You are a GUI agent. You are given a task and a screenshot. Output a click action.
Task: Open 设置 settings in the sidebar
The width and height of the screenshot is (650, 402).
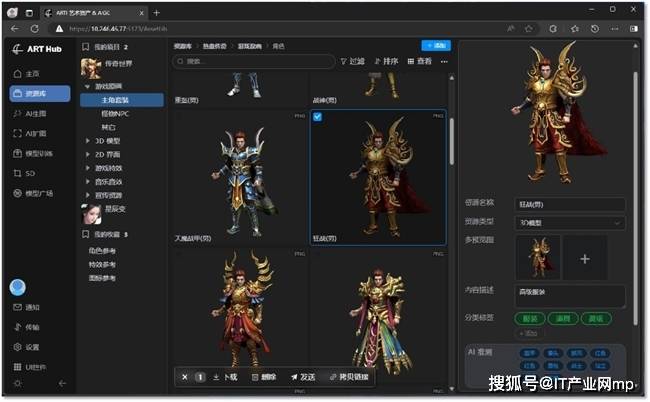click(x=27, y=347)
